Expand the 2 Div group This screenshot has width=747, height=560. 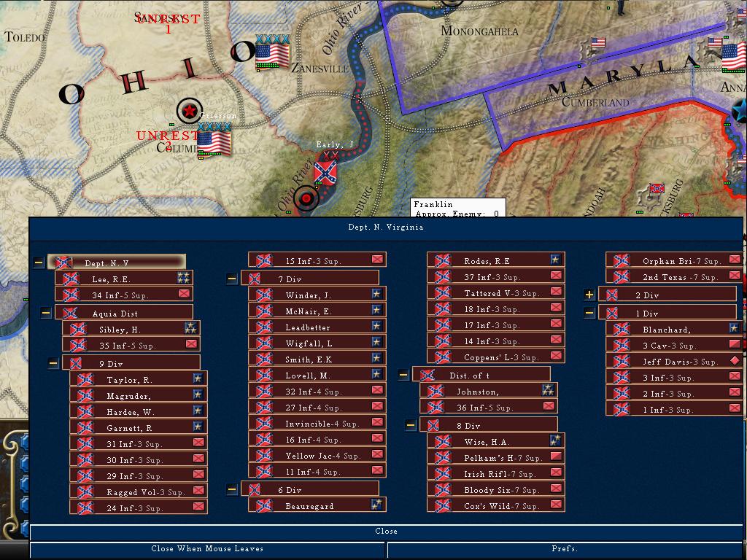[x=589, y=295]
